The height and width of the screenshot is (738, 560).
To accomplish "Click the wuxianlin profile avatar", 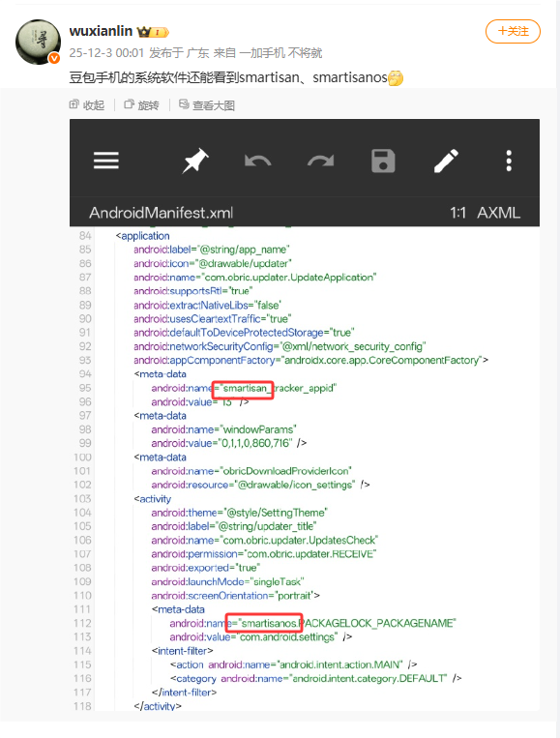I will pos(38,42).
